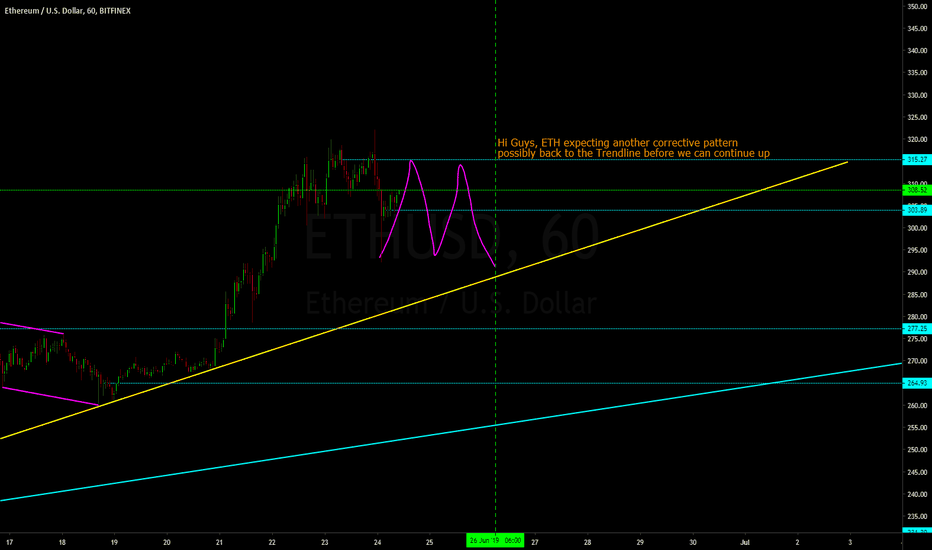Click the 320.00 value on price axis

pos(917,139)
